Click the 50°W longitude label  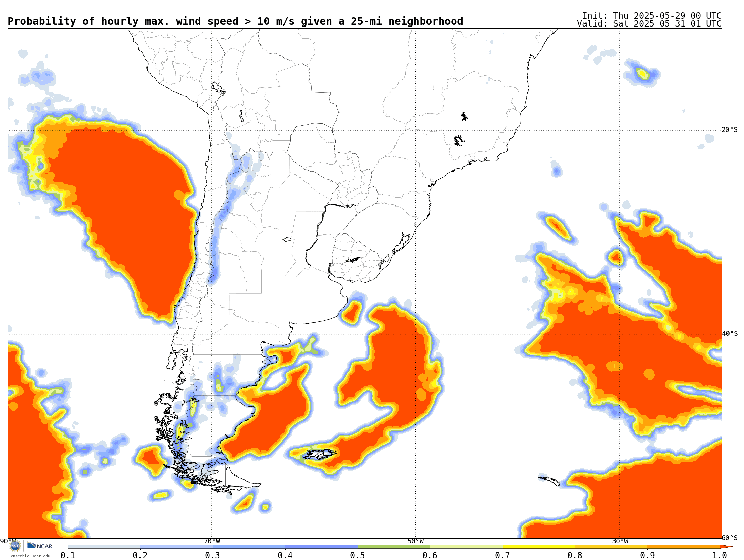click(416, 541)
